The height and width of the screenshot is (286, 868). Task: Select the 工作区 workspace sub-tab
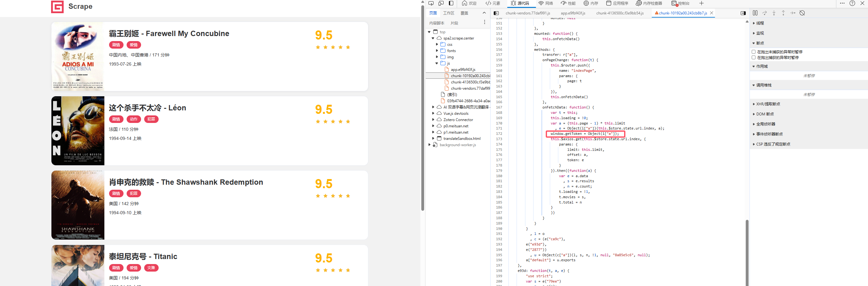click(449, 13)
